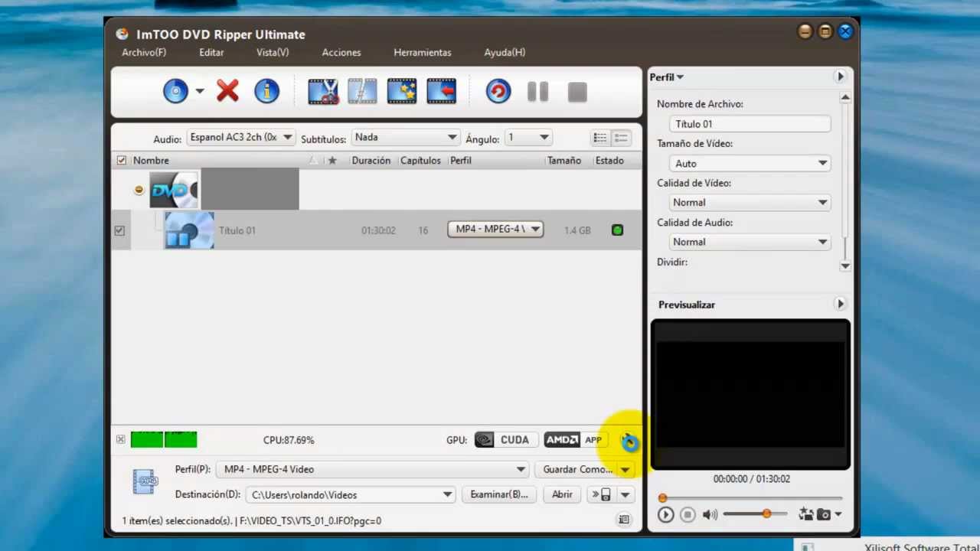Open the Guardar Como dropdown arrow
The width and height of the screenshot is (980, 551).
pyautogui.click(x=626, y=469)
